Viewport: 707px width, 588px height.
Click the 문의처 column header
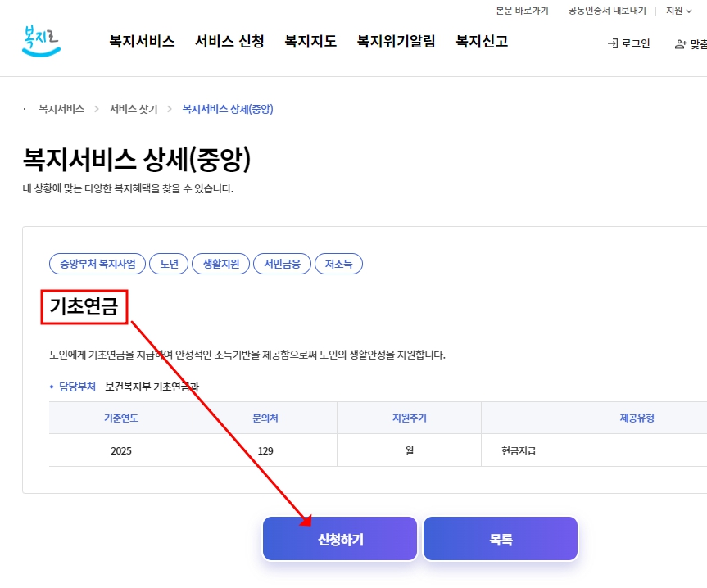[x=265, y=418]
